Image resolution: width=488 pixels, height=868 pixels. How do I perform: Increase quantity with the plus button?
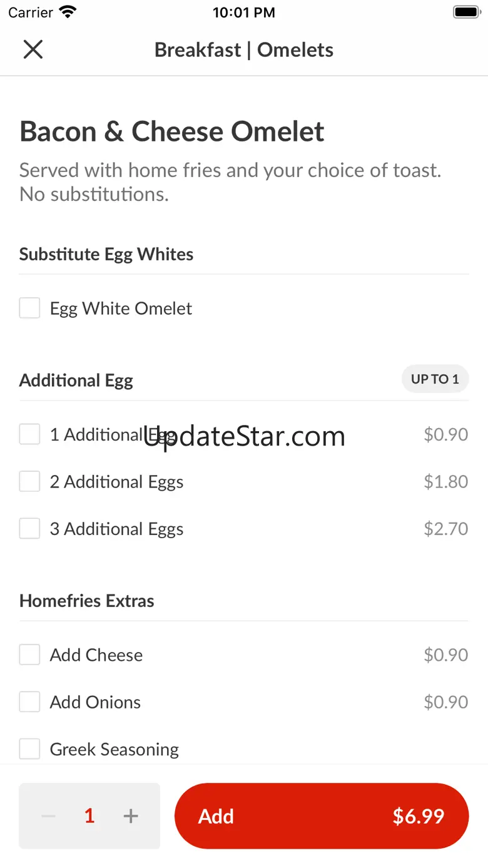(x=131, y=816)
